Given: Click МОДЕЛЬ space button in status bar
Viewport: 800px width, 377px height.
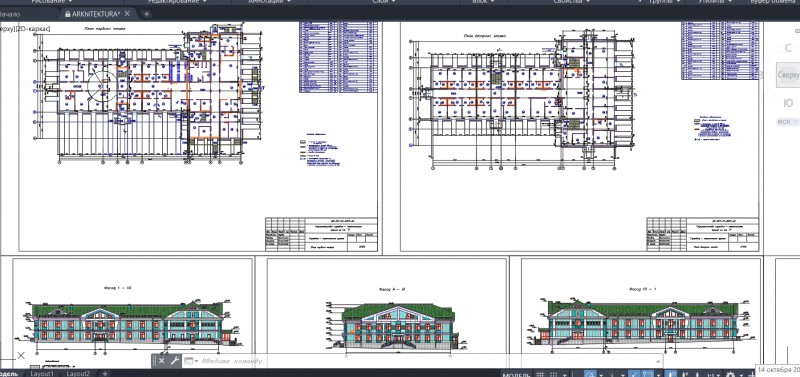Looking at the screenshot, I should (x=516, y=374).
